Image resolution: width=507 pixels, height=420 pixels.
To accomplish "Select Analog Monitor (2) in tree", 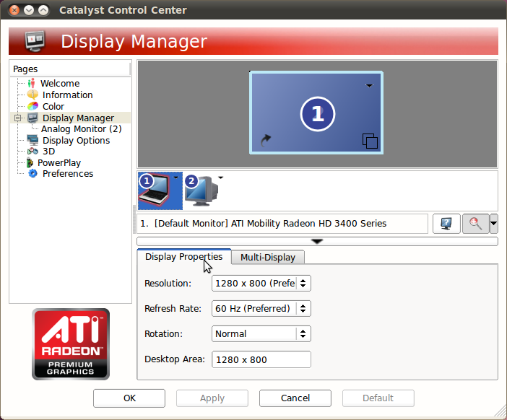I will pos(81,129).
